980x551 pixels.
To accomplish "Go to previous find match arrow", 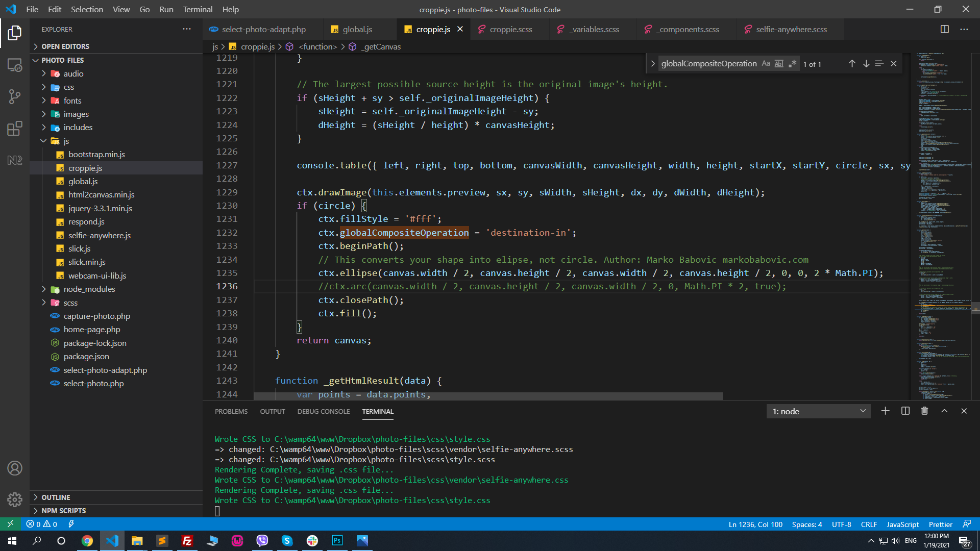I will (852, 63).
